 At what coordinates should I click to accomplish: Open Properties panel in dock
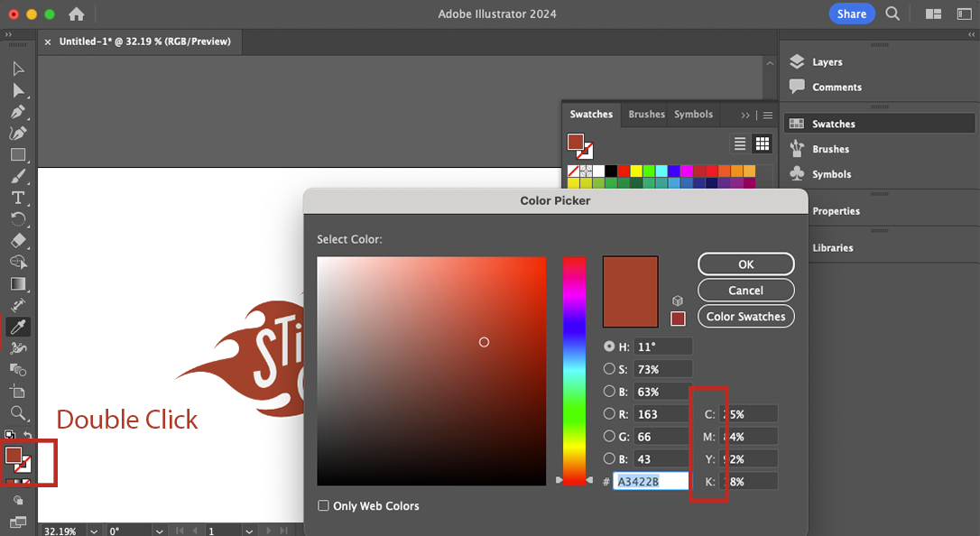[x=836, y=210]
